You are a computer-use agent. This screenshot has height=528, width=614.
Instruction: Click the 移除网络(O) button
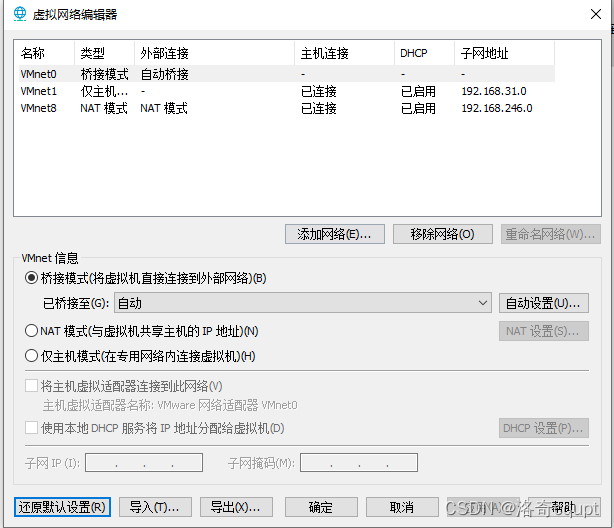pyautogui.click(x=442, y=234)
